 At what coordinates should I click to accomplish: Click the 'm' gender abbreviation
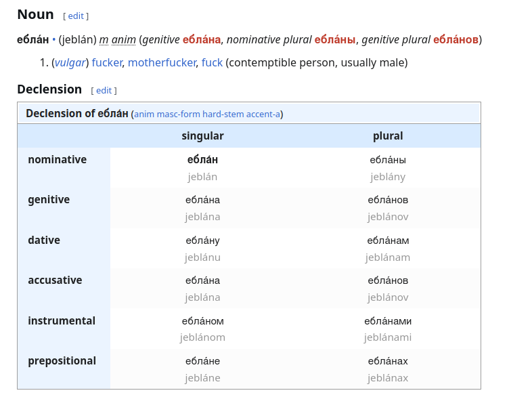104,40
